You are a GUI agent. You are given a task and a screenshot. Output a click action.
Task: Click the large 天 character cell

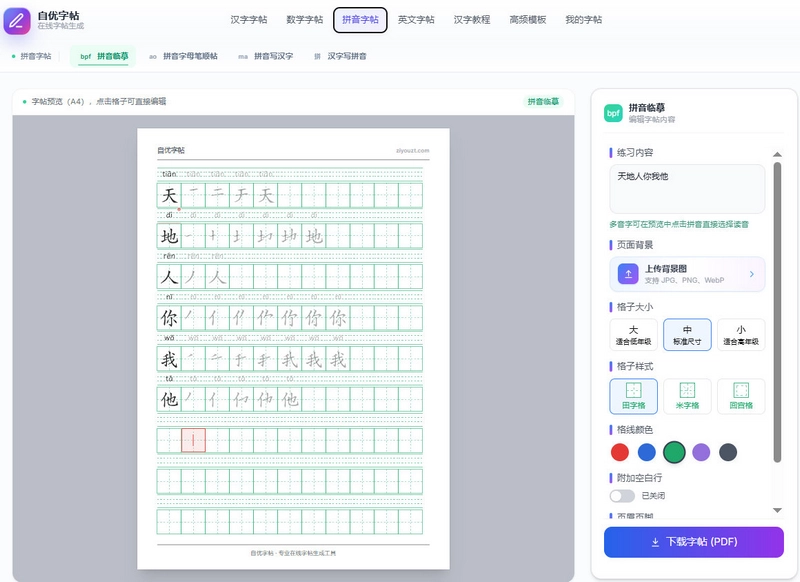(x=169, y=196)
